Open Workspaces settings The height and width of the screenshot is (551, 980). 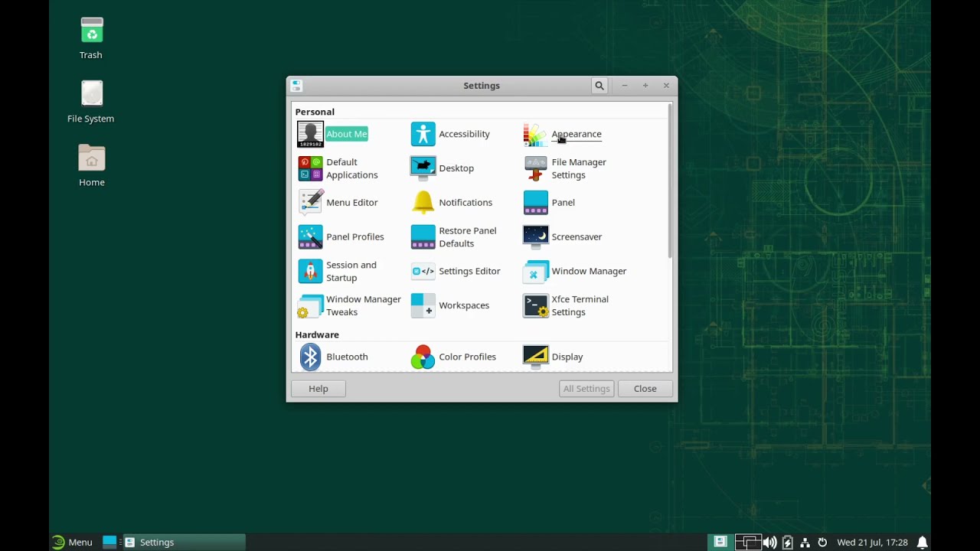tap(450, 306)
